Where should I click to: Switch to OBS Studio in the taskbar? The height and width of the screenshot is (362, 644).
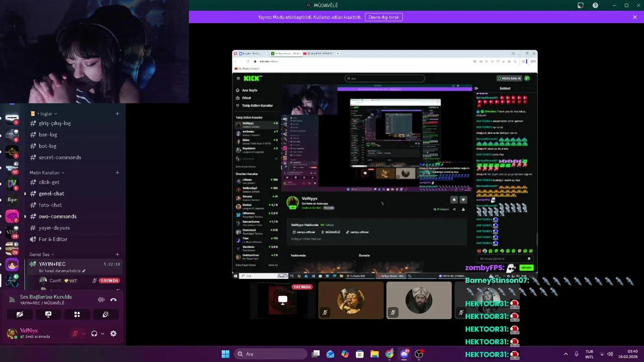419,354
